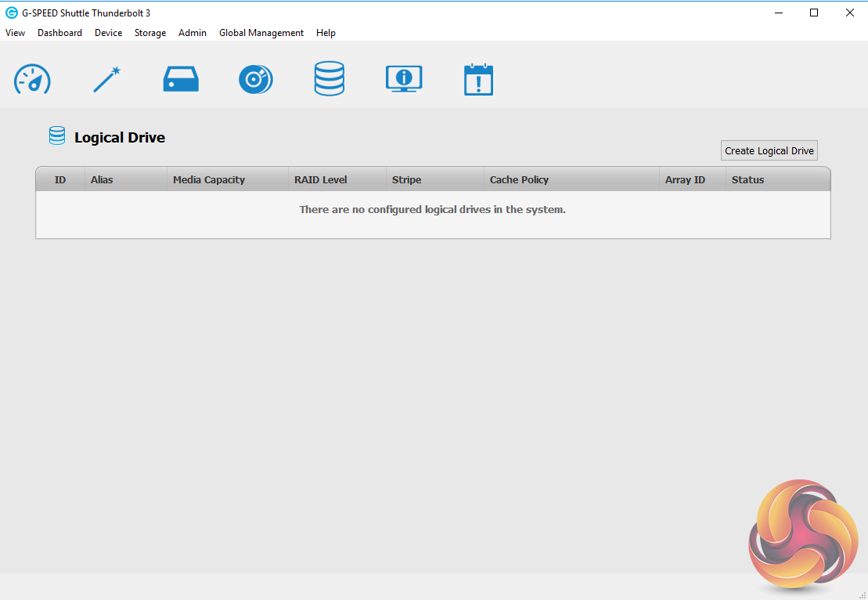Click the Logical Drive page heading
The height and width of the screenshot is (600, 868).
[120, 137]
